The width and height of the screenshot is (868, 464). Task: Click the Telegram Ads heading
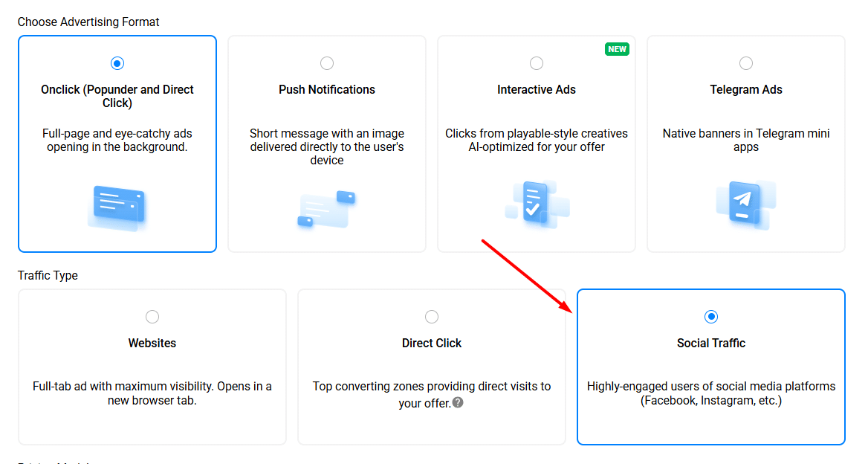click(746, 89)
